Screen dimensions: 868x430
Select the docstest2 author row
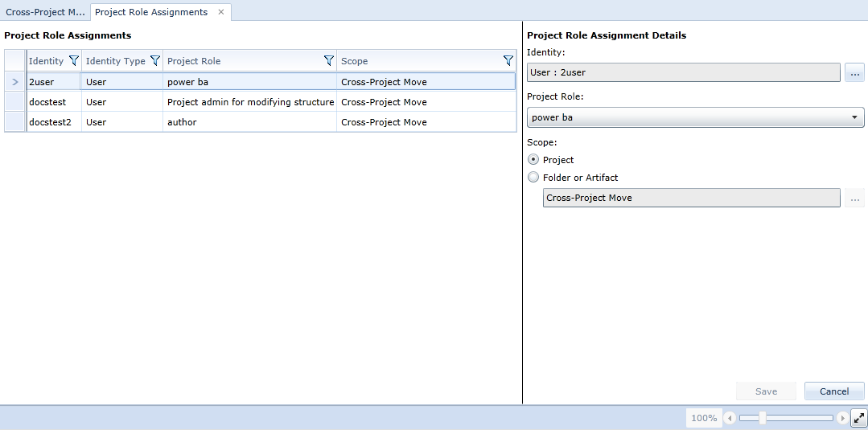pos(260,121)
